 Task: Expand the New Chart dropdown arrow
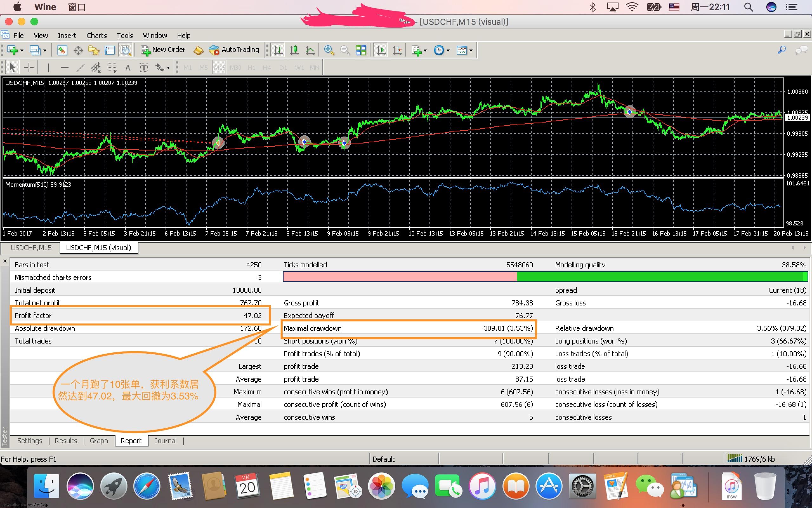pyautogui.click(x=22, y=50)
